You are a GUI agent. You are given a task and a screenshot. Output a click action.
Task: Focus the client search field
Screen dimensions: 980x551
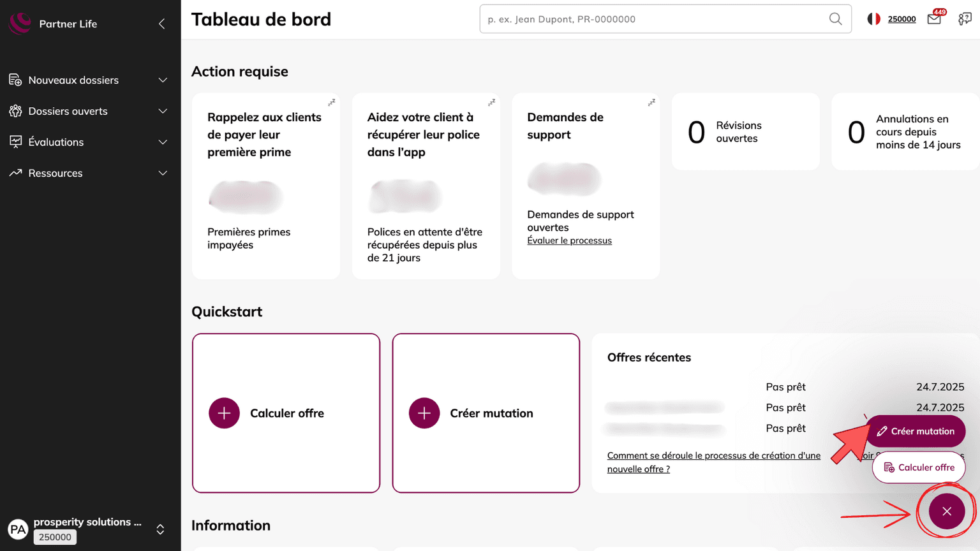(654, 19)
